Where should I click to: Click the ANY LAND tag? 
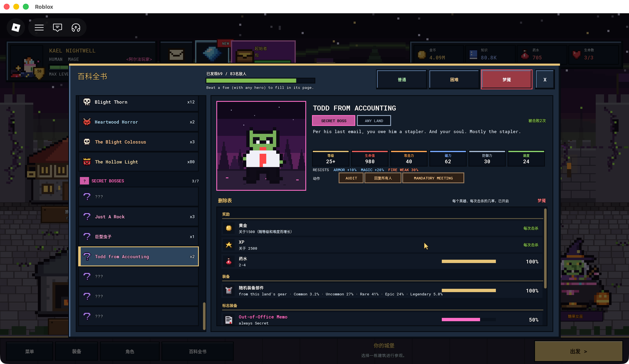pyautogui.click(x=374, y=121)
